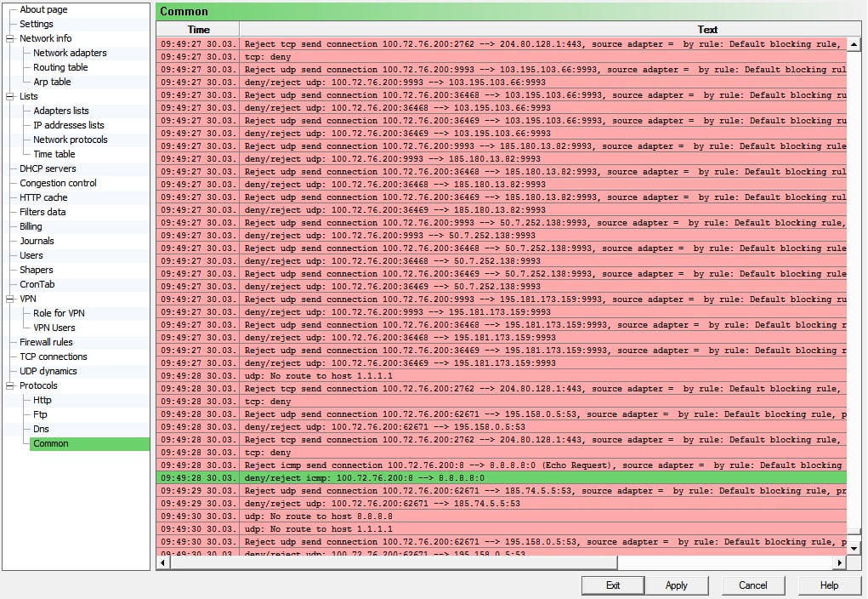Click the horizontal scrollbar right arrow
The height and width of the screenshot is (599, 868).
click(x=840, y=562)
